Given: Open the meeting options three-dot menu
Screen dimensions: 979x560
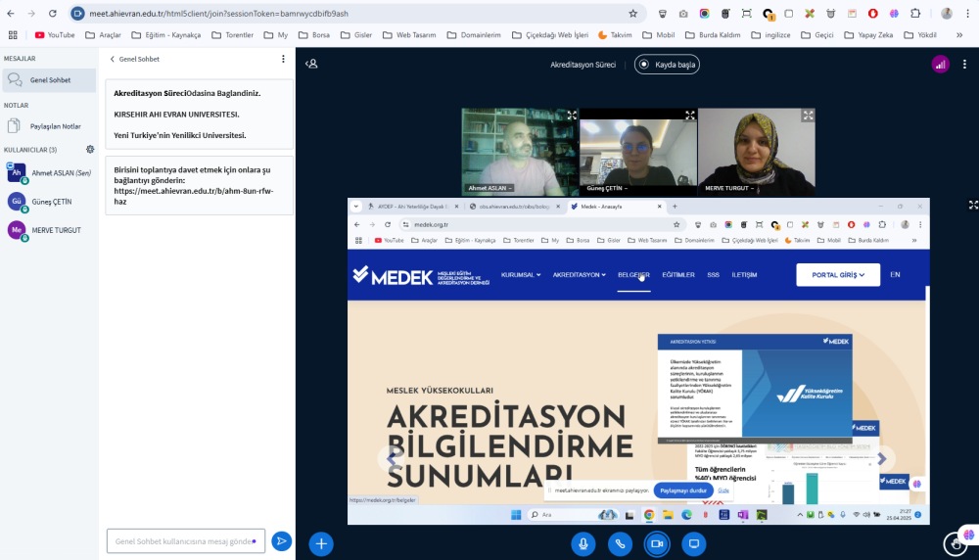Looking at the screenshot, I should [x=964, y=65].
